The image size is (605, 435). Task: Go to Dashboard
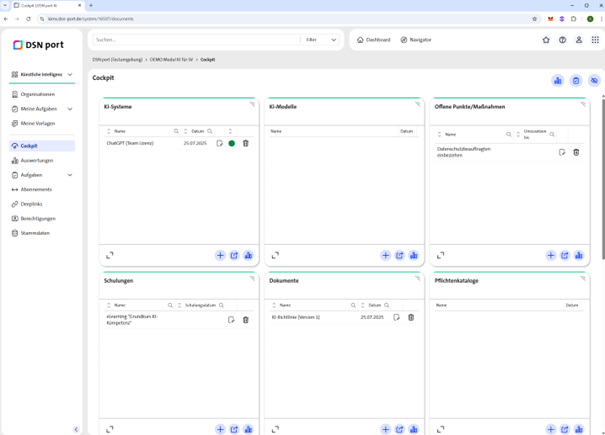373,40
